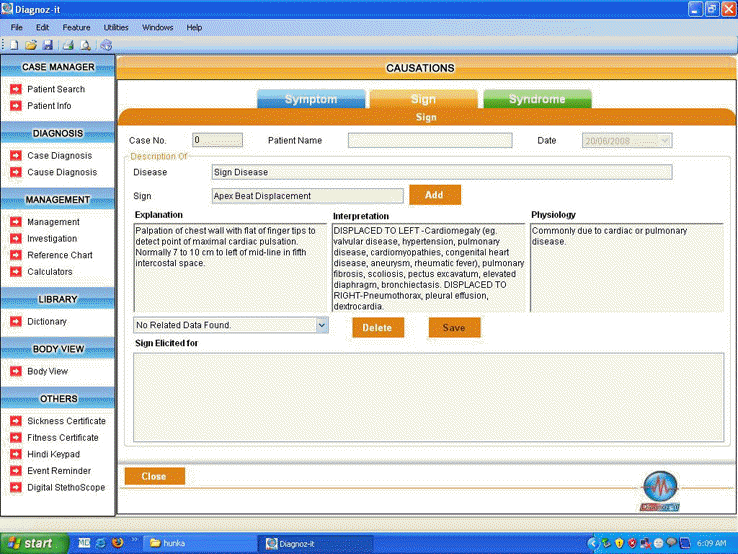Click the Open folder toolbar icon

pyautogui.click(x=30, y=45)
